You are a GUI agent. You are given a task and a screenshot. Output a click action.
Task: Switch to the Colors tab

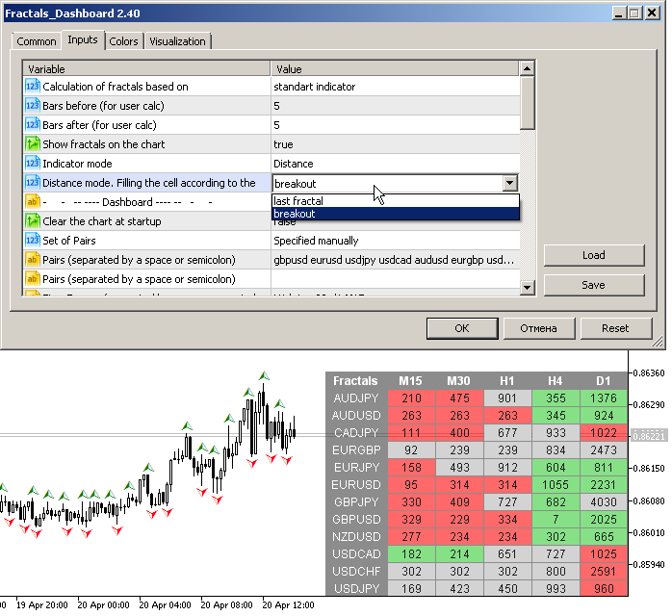pos(123,41)
